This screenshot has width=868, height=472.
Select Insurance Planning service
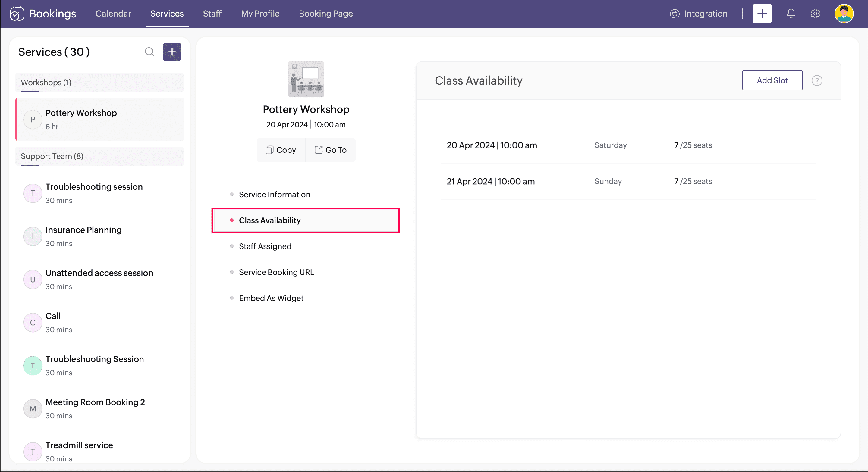click(x=100, y=236)
